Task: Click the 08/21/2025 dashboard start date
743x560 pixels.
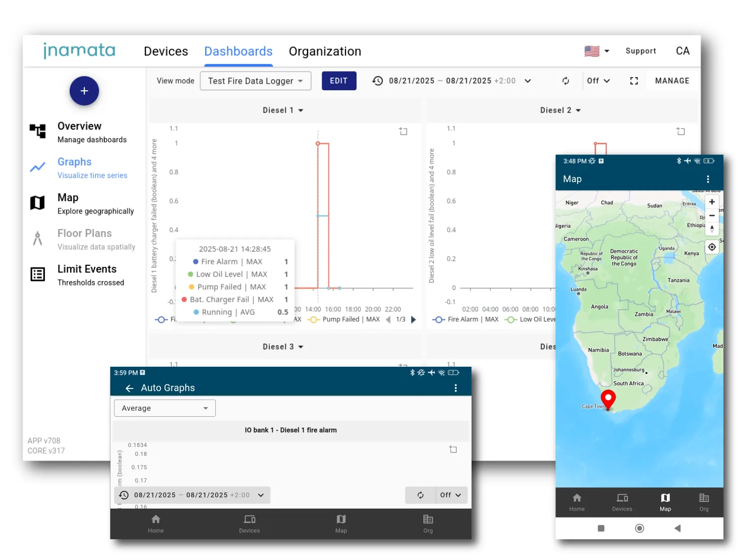Action: coord(412,81)
